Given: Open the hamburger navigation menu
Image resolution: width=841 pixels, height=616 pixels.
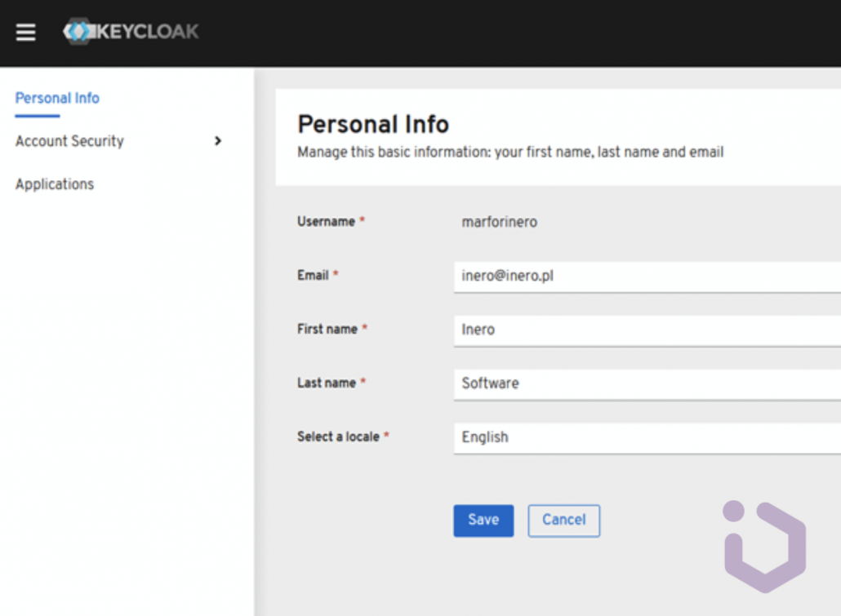Looking at the screenshot, I should coord(25,32).
